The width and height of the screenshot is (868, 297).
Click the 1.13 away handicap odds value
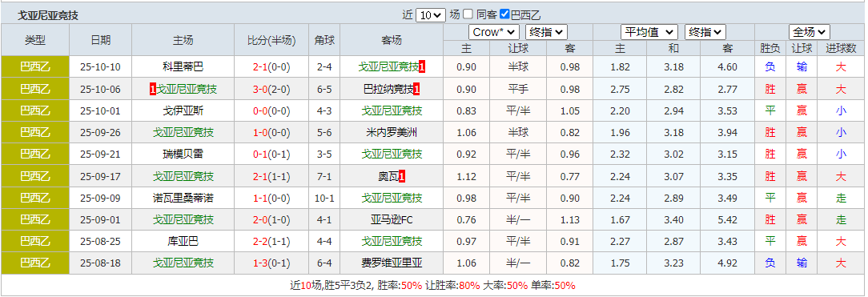coord(569,220)
